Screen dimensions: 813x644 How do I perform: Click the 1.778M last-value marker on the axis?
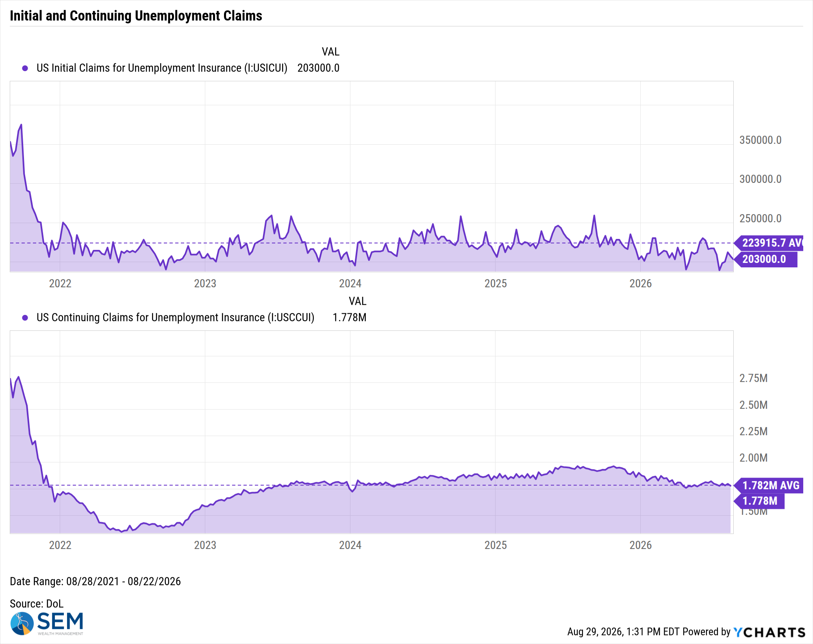coord(759,501)
